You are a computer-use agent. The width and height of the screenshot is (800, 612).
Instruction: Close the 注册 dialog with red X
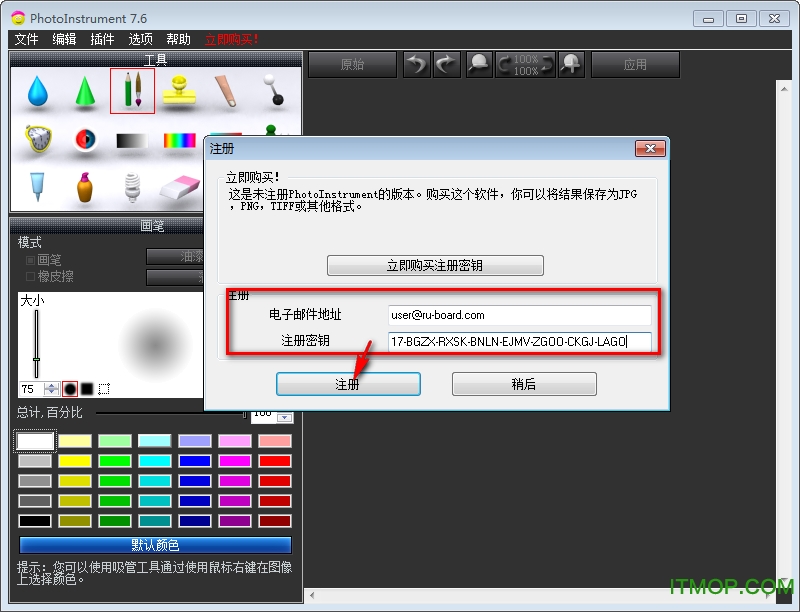tap(651, 148)
